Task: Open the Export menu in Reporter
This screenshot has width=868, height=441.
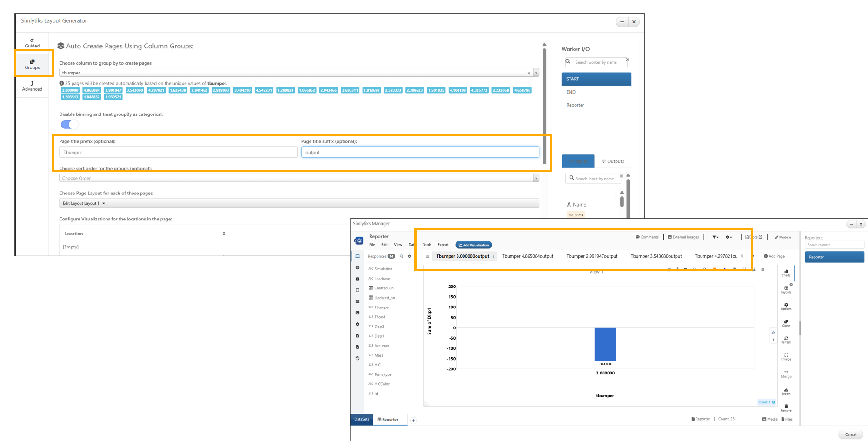Action: [x=443, y=245]
